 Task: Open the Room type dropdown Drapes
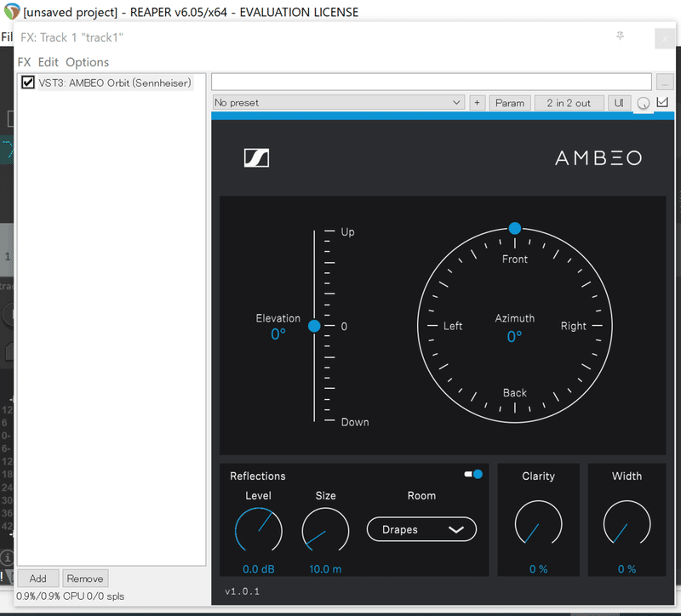coord(421,529)
